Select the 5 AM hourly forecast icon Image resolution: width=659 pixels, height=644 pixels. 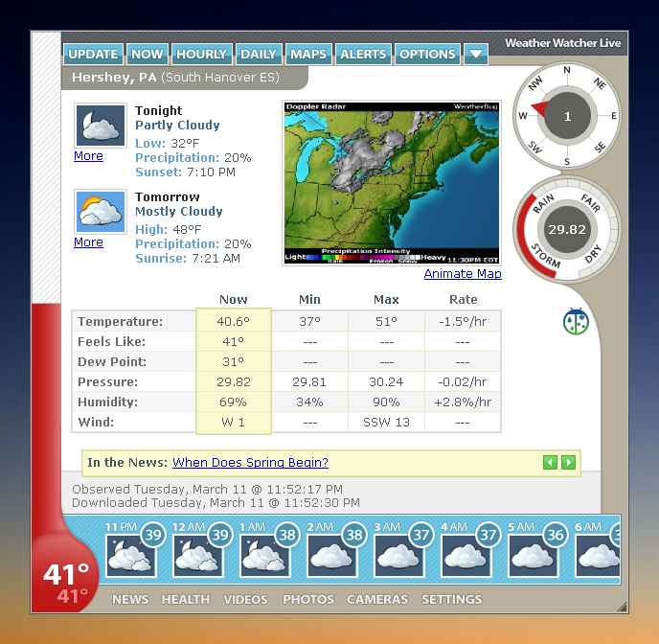click(534, 556)
